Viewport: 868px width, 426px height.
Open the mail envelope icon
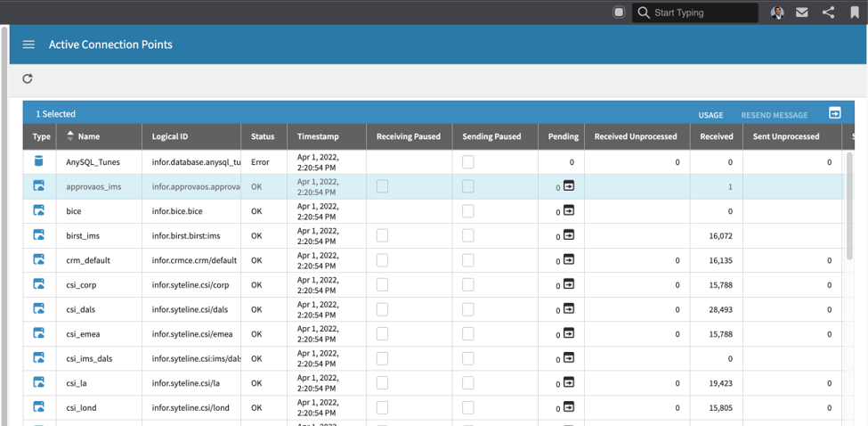click(802, 12)
